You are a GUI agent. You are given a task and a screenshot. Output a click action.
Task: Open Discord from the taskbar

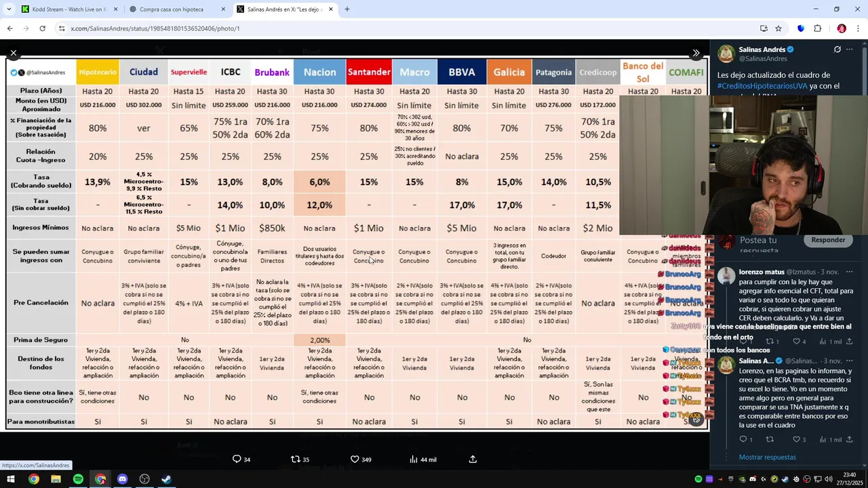pyautogui.click(x=122, y=479)
